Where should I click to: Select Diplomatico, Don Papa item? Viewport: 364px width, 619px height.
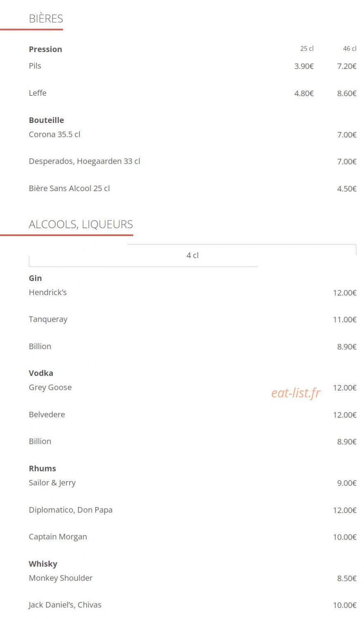click(71, 510)
